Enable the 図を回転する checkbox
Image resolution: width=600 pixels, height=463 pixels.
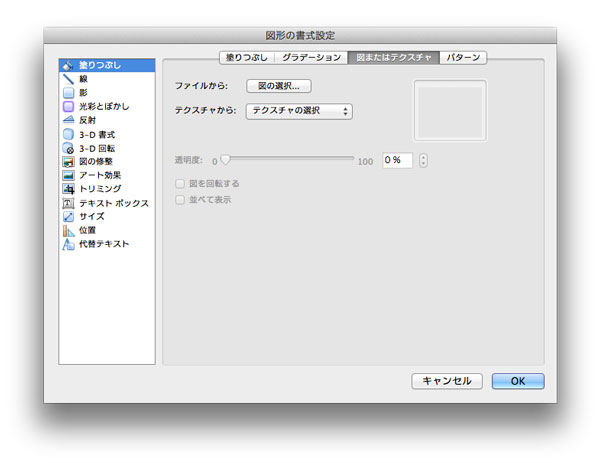coord(180,184)
